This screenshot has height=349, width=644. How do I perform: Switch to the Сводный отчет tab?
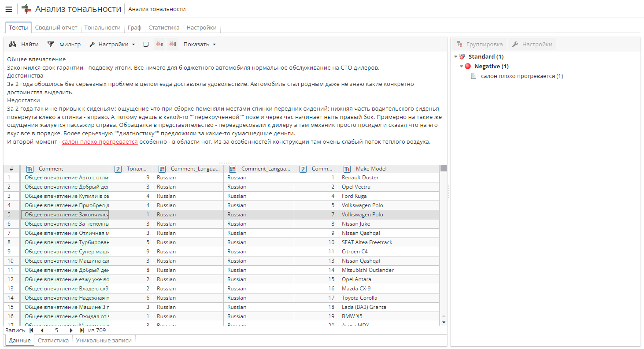(56, 27)
